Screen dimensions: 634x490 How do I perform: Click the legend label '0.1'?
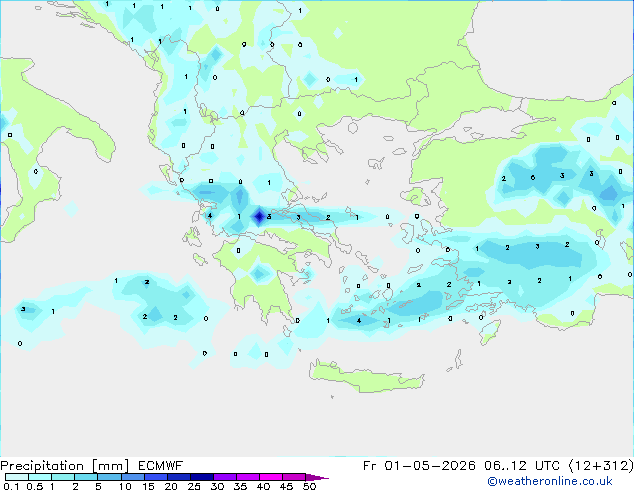pyautogui.click(x=11, y=486)
